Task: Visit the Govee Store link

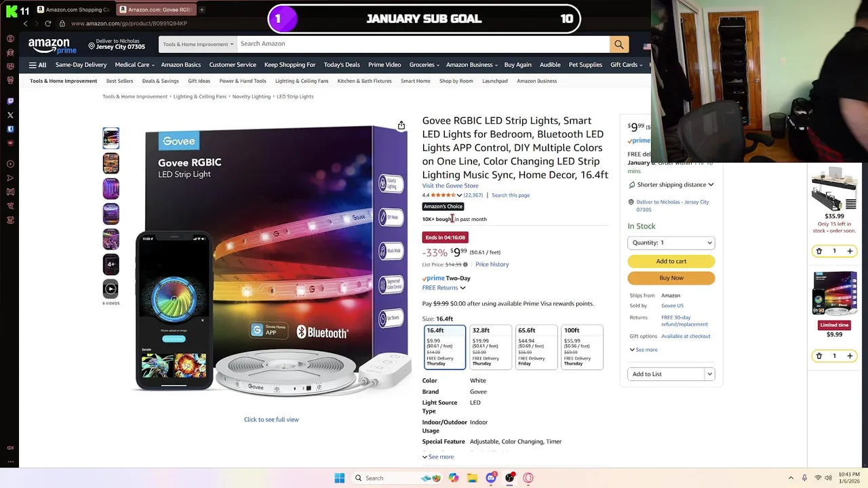Action: [450, 186]
